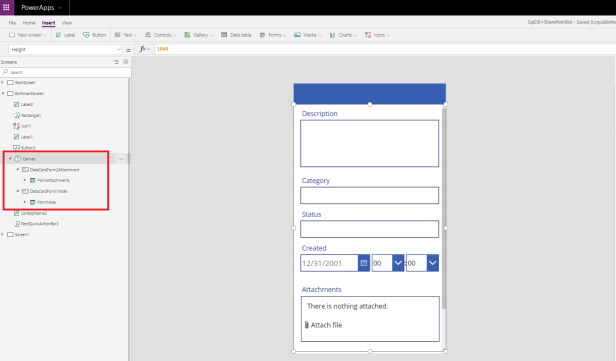The image size is (616, 361).
Task: Select the Insert tab
Action: pyautogui.click(x=48, y=23)
